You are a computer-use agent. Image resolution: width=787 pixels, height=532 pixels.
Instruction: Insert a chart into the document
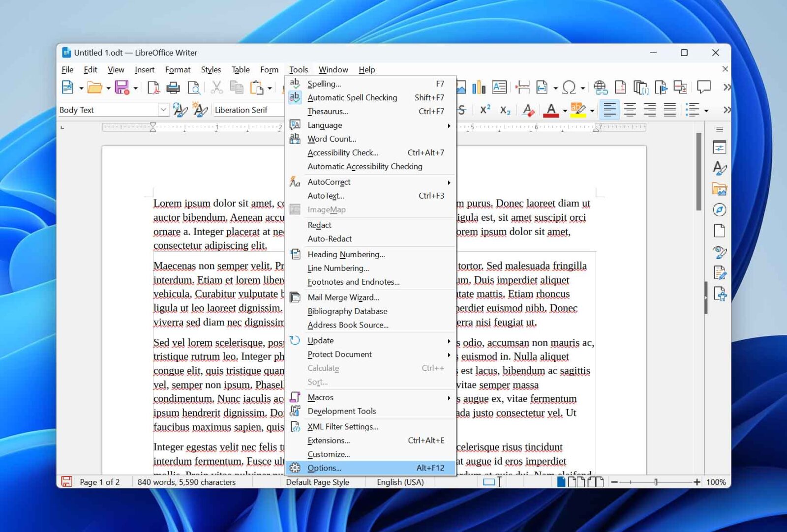(x=479, y=88)
